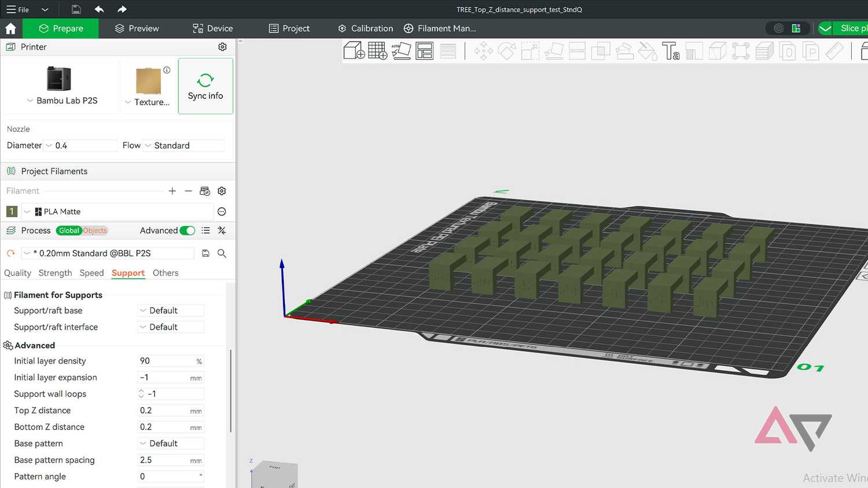The image size is (868, 488).
Task: Open the nozzle Flow dropdown
Action: pos(184,145)
